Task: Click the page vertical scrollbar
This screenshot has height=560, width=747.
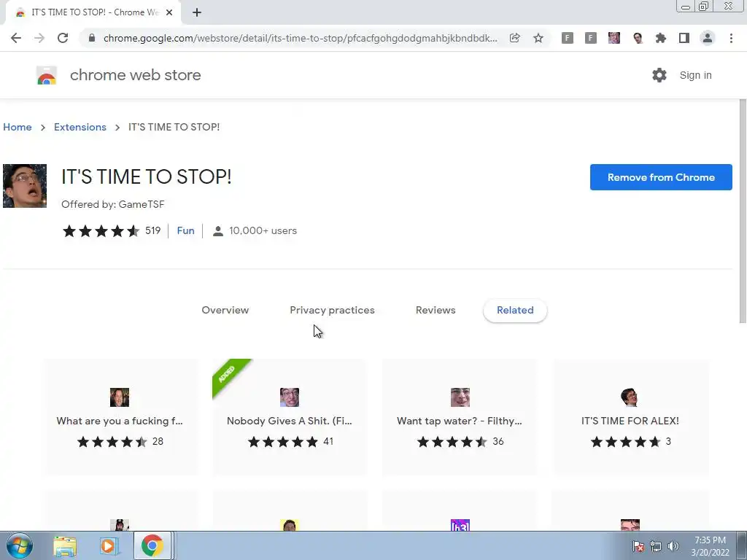Action: point(743,211)
